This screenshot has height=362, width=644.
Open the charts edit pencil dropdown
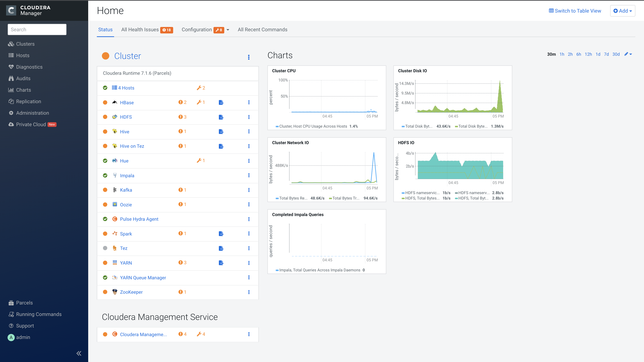[628, 54]
